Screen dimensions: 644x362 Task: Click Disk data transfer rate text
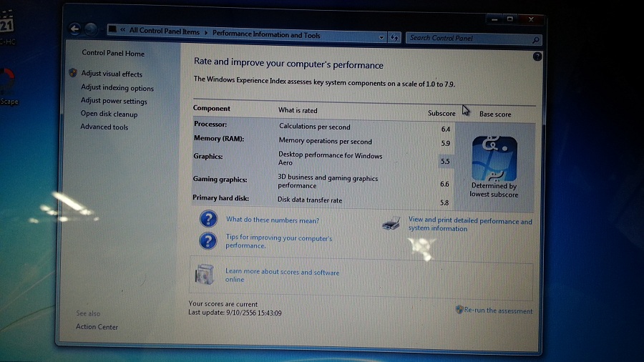[310, 200]
